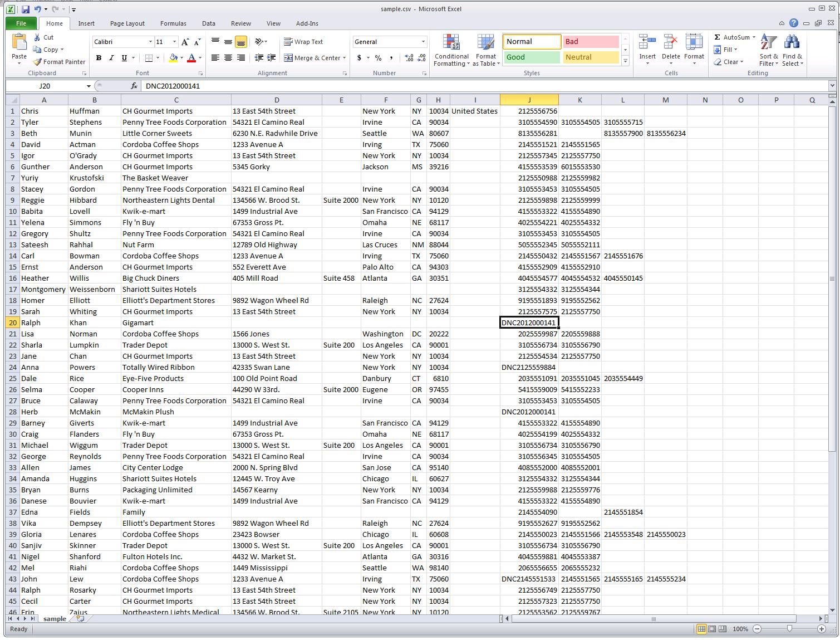Click Zoom In plus button
Image resolution: width=840 pixels, height=640 pixels.
pyautogui.click(x=821, y=629)
